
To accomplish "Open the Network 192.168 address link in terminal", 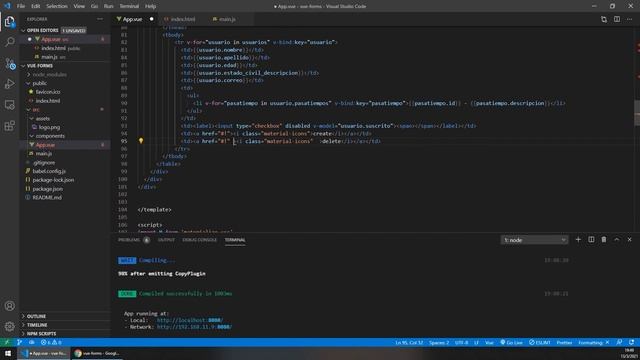I will click(194, 327).
